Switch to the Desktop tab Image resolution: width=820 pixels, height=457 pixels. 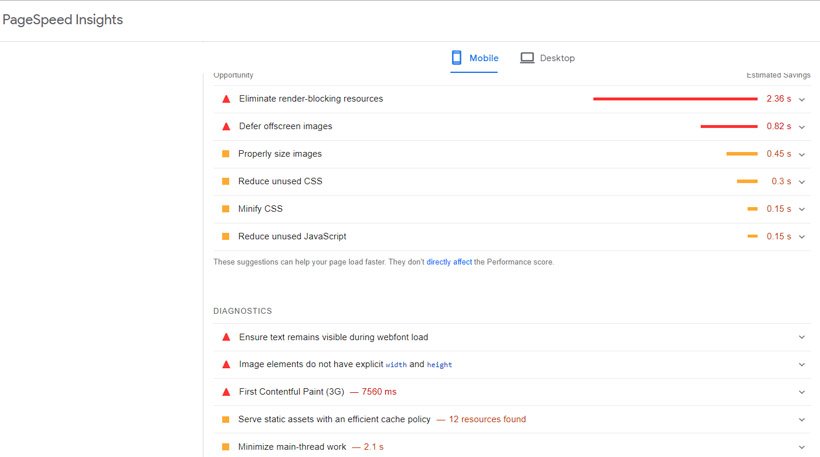tap(548, 58)
